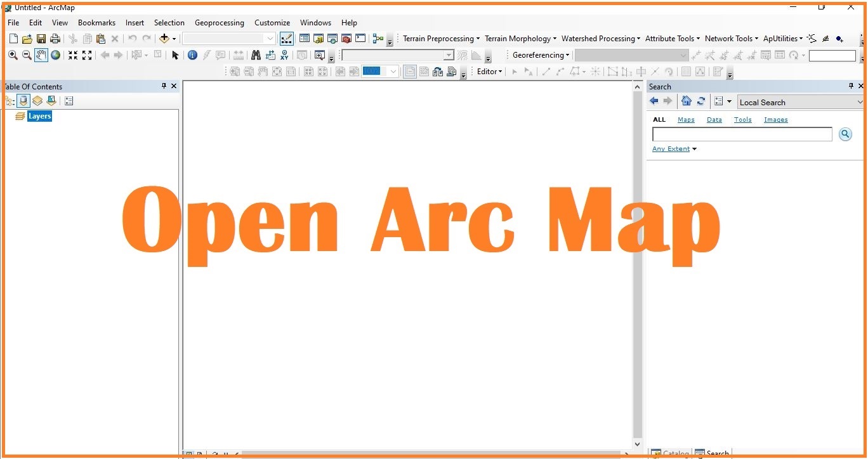This screenshot has height=459, width=868.
Task: Toggle Table Of Contents auto-hide pin
Action: point(164,86)
